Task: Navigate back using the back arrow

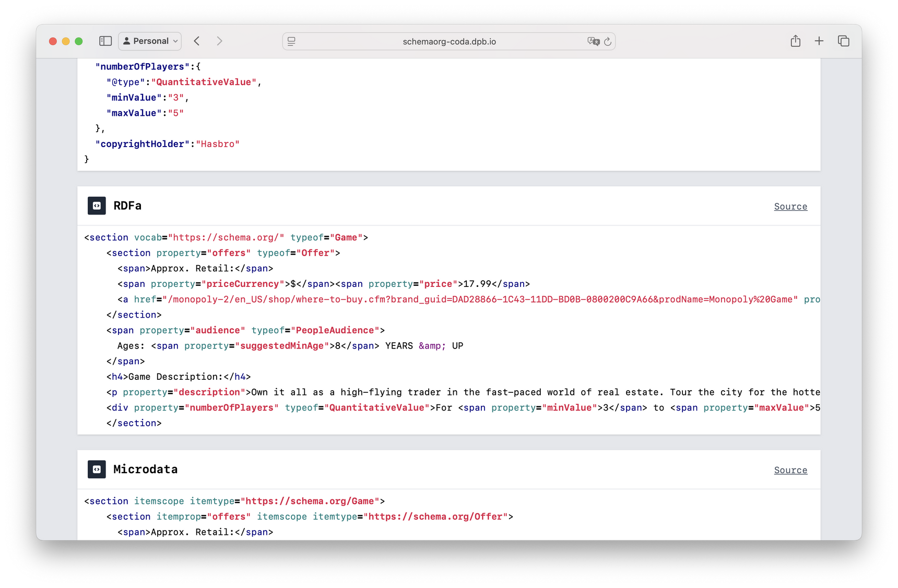Action: coord(196,41)
